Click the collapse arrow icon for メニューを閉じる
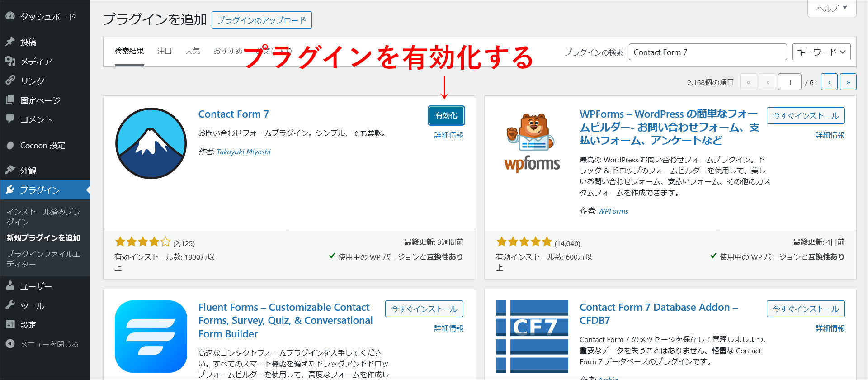 10,344
